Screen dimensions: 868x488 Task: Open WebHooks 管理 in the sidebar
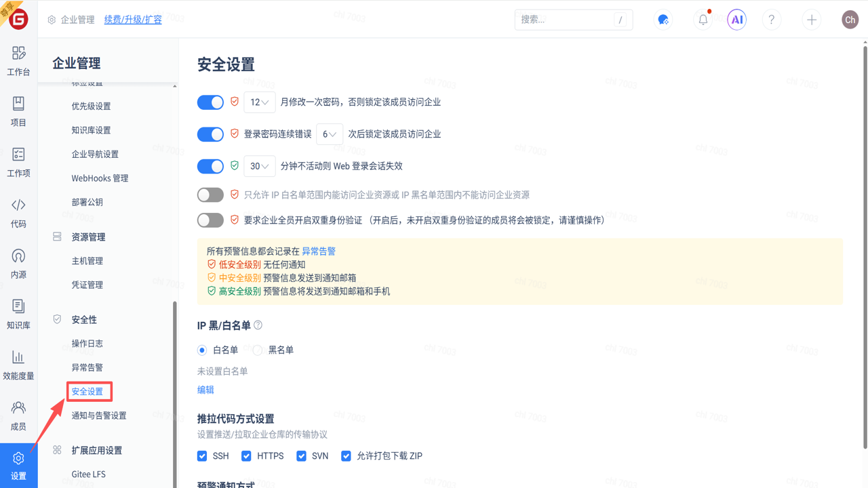tap(100, 178)
